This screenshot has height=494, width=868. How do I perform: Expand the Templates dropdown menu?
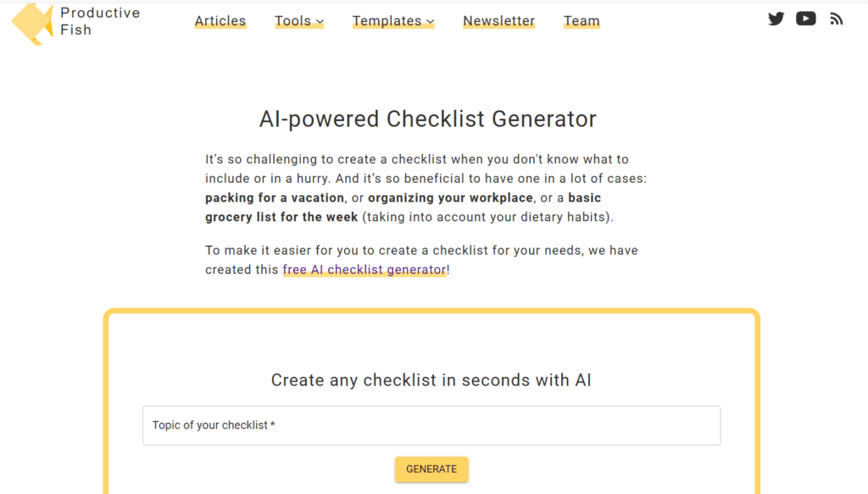coord(393,20)
